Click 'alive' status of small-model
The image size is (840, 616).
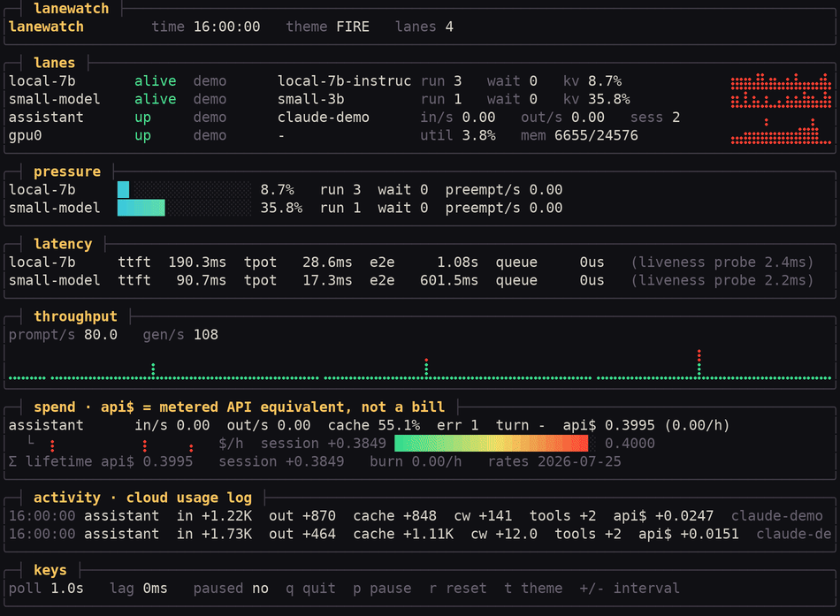point(156,99)
